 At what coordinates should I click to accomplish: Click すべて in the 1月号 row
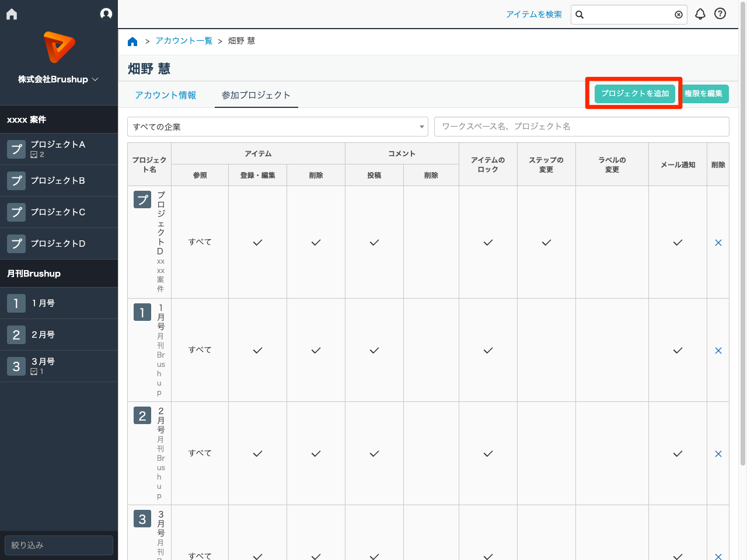coord(200,350)
